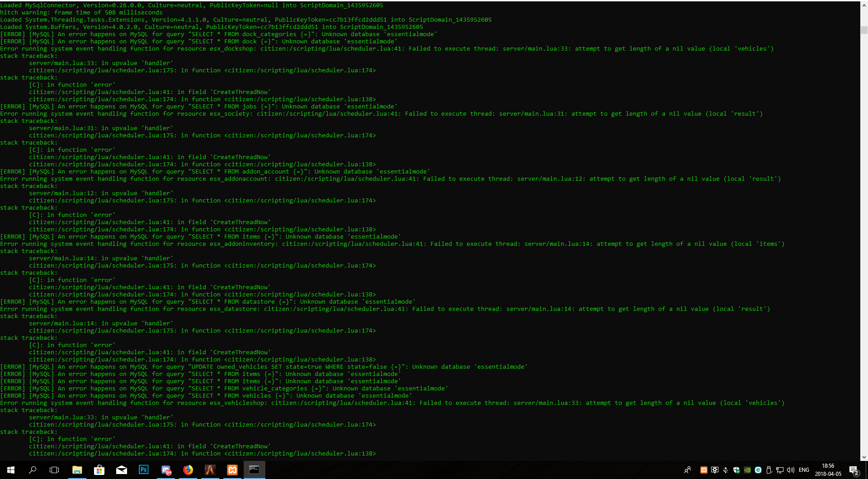Open the Mail app

tap(122, 470)
